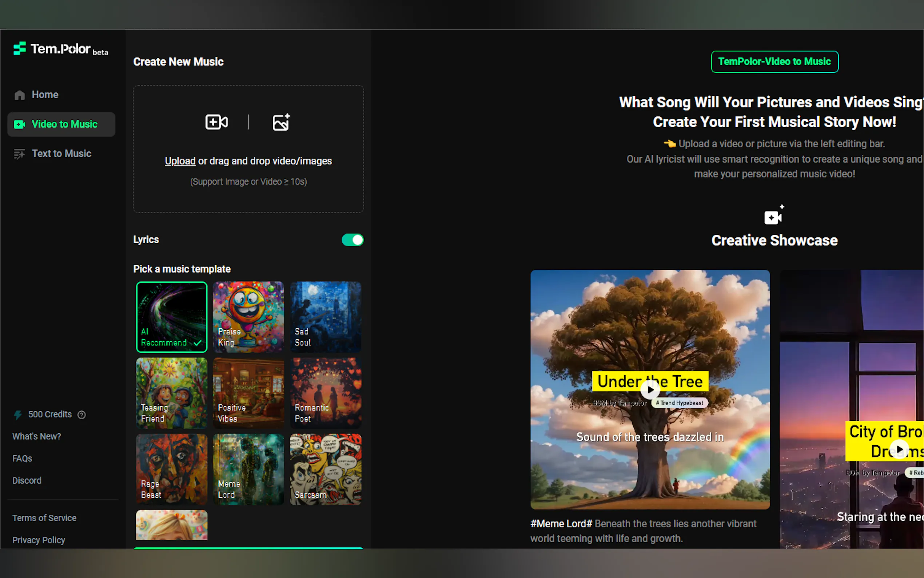Go to the Text to Music page

61,154
